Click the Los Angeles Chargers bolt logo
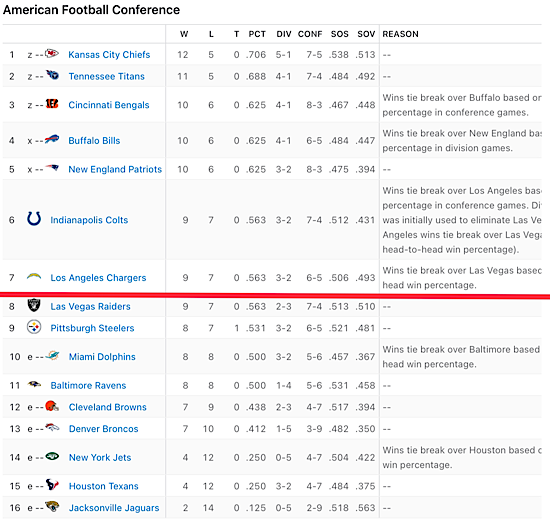 (x=34, y=277)
